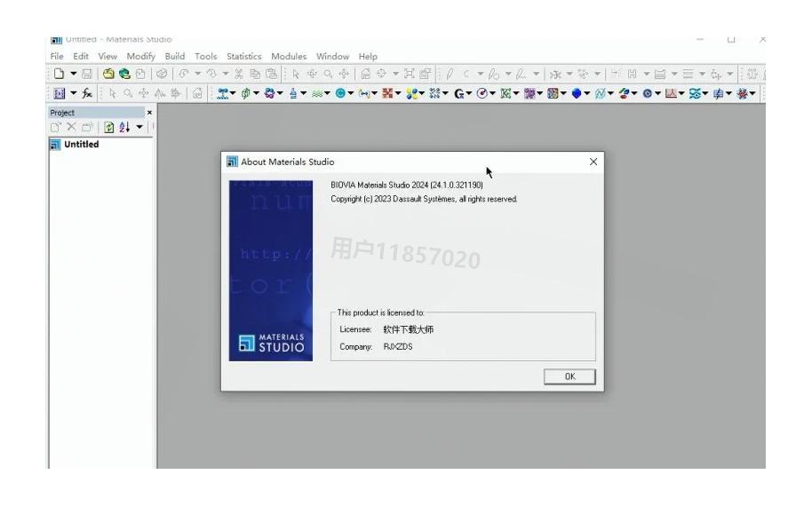
Task: Click the company value RJXZDS
Action: click(x=398, y=346)
